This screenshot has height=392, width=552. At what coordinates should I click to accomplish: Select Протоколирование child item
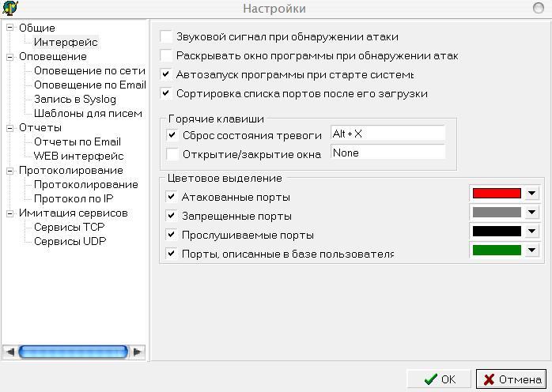tap(86, 184)
